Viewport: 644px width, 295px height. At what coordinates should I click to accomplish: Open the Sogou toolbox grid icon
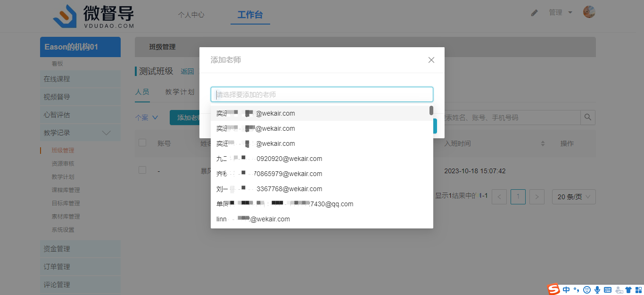(x=638, y=290)
